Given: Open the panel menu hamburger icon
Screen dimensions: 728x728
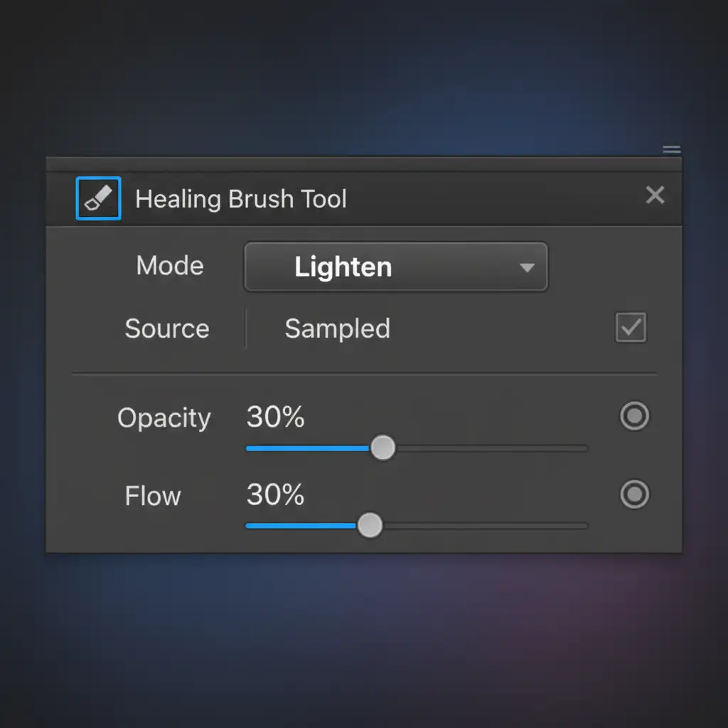Looking at the screenshot, I should [671, 149].
